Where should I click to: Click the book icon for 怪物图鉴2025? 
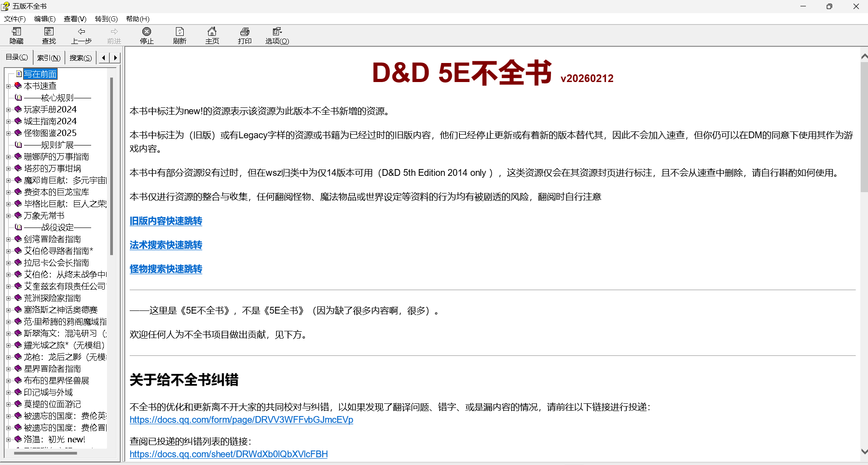[18, 133]
